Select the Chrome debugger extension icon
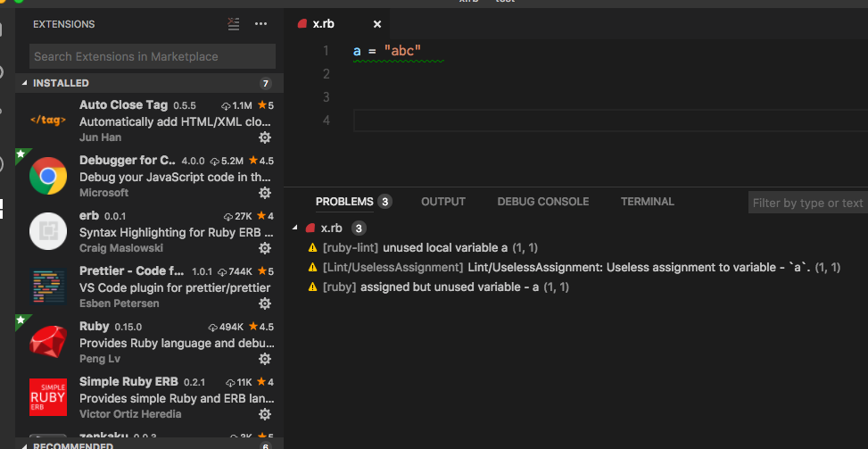This screenshot has height=449, width=868. tap(48, 176)
